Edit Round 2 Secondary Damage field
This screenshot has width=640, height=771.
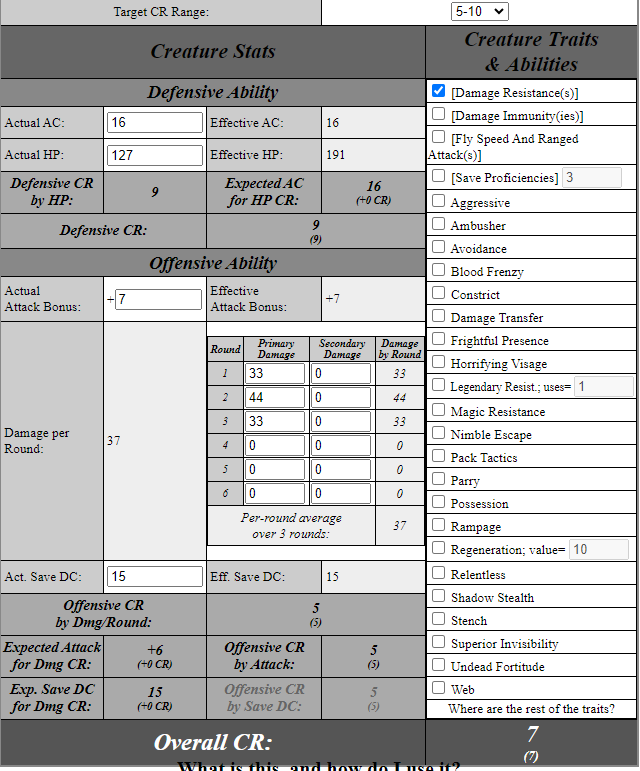tap(341, 397)
